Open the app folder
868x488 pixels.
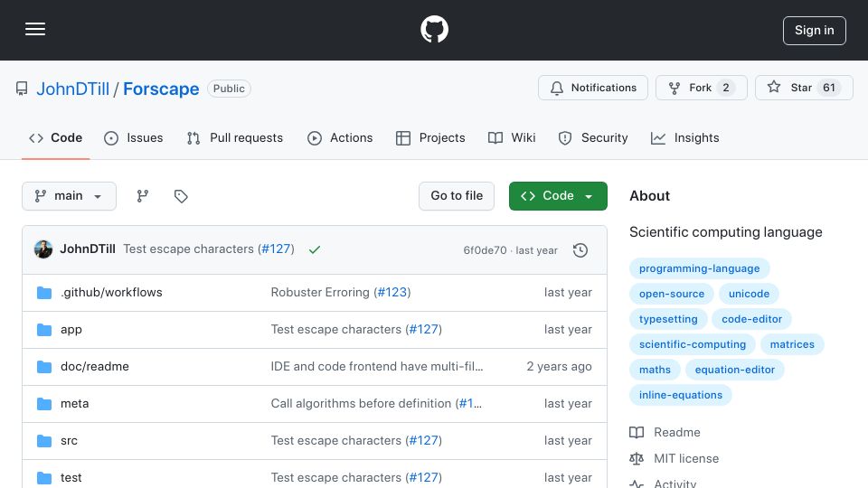point(71,329)
